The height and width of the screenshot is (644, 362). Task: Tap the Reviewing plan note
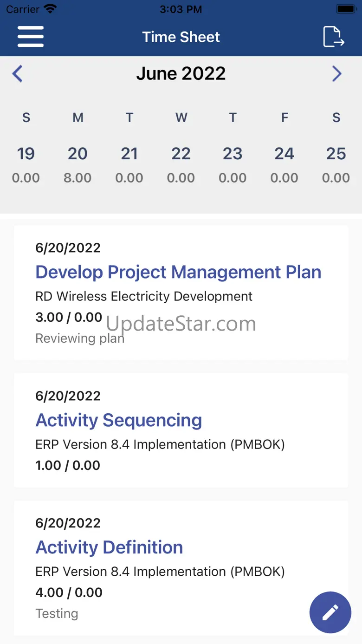[80, 338]
